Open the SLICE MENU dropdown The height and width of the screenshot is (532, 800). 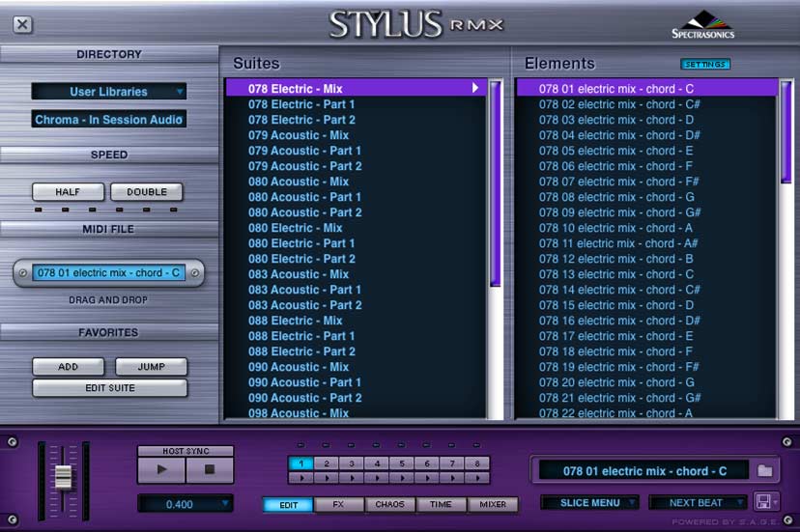589,503
